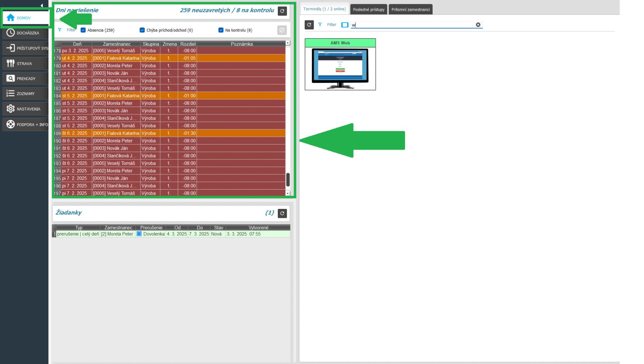Screen dimensions: 644x364
Task: Refresh the Žiadanky requests panel
Action: (x=282, y=213)
